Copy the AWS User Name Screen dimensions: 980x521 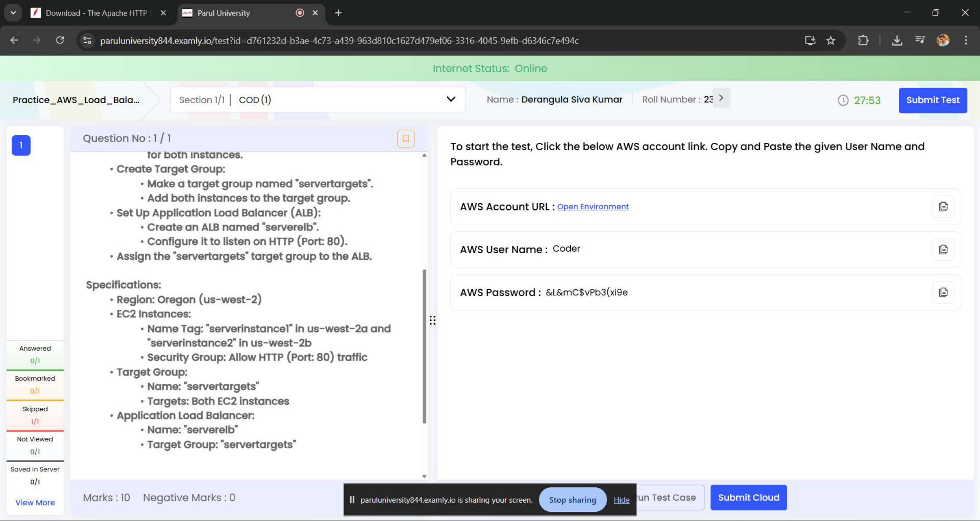coord(943,249)
